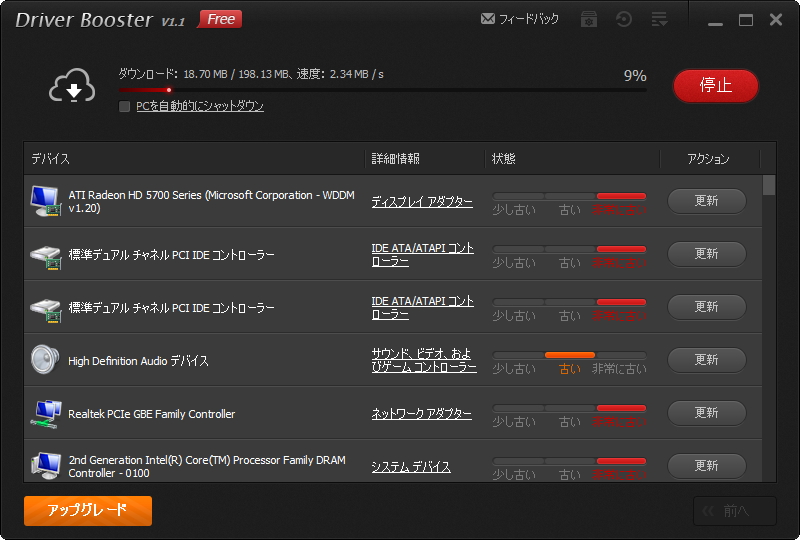Click the cloud download icon
The width and height of the screenshot is (800, 540).
tap(72, 86)
